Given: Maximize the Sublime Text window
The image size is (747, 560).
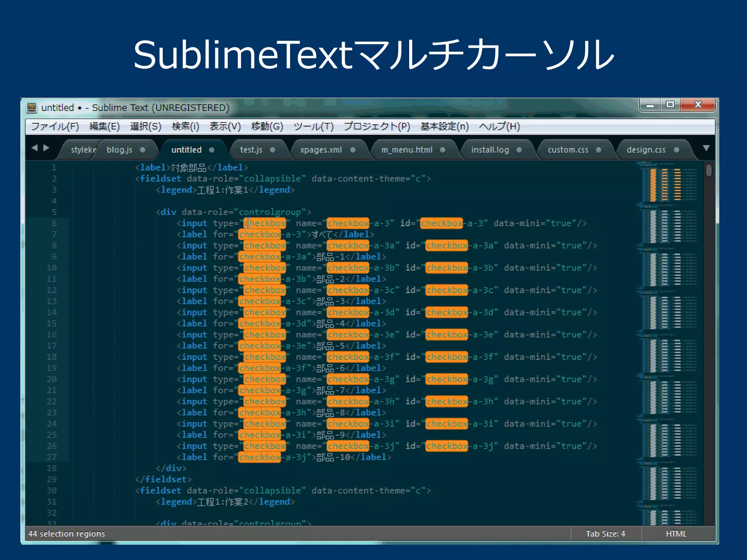Looking at the screenshot, I should [x=670, y=105].
